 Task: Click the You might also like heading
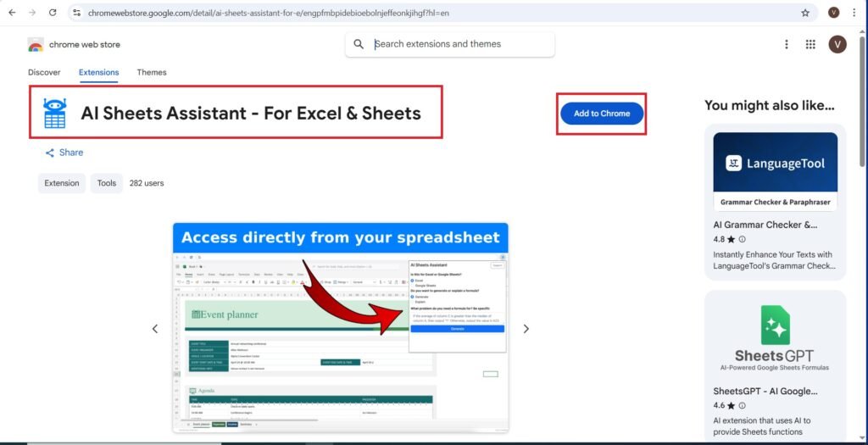click(x=769, y=105)
